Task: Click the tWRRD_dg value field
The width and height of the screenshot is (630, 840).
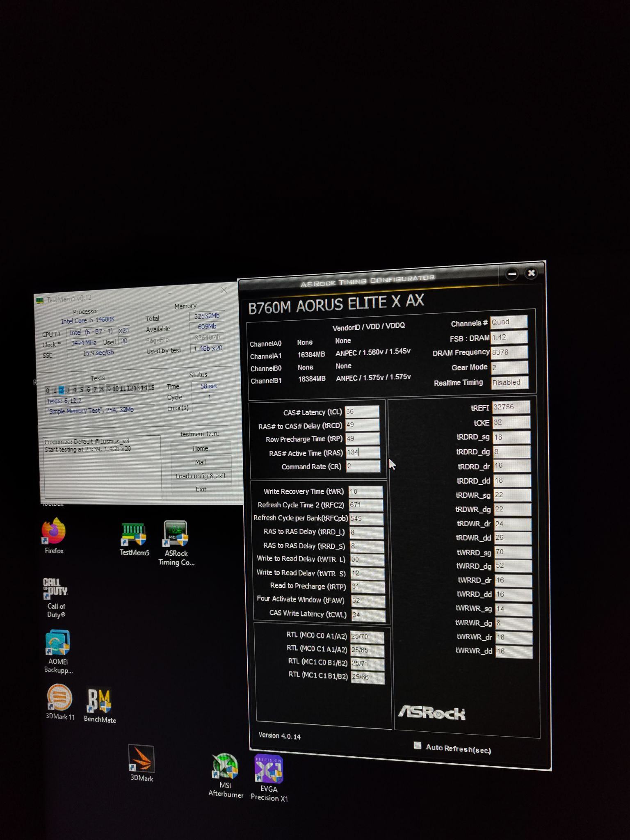Action: 514,566
